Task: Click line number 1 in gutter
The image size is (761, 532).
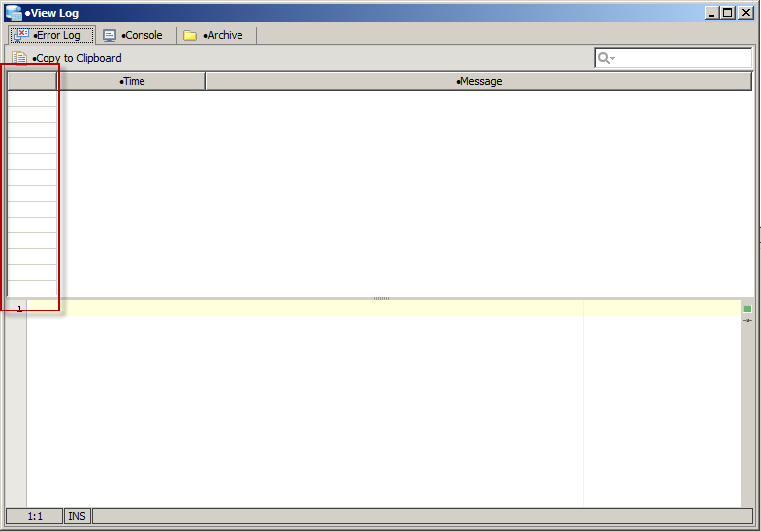Action: pyautogui.click(x=19, y=309)
